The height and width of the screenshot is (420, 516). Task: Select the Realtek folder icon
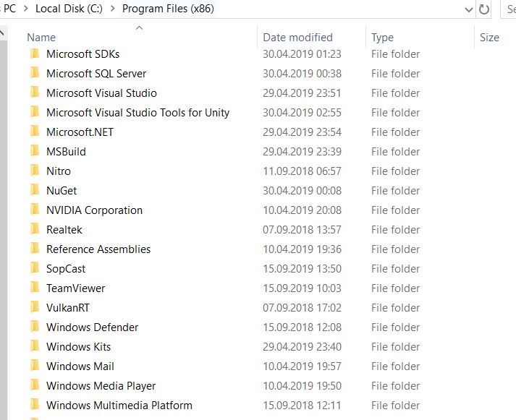point(35,229)
